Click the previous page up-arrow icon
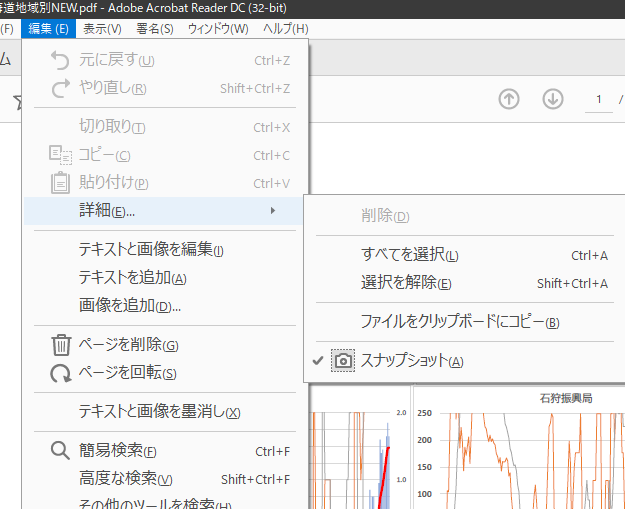Viewport: 625px width, 509px height. coord(509,99)
